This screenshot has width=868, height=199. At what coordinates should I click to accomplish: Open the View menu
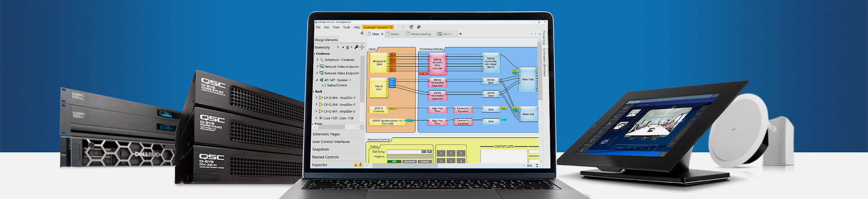(336, 27)
